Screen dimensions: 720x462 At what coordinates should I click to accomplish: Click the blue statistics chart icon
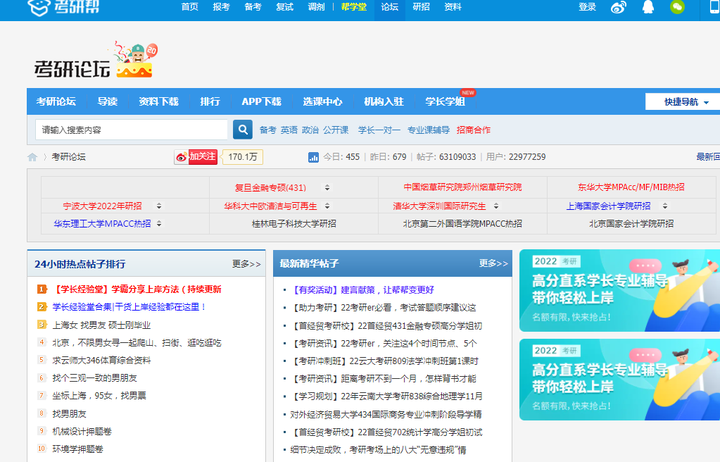(313, 157)
